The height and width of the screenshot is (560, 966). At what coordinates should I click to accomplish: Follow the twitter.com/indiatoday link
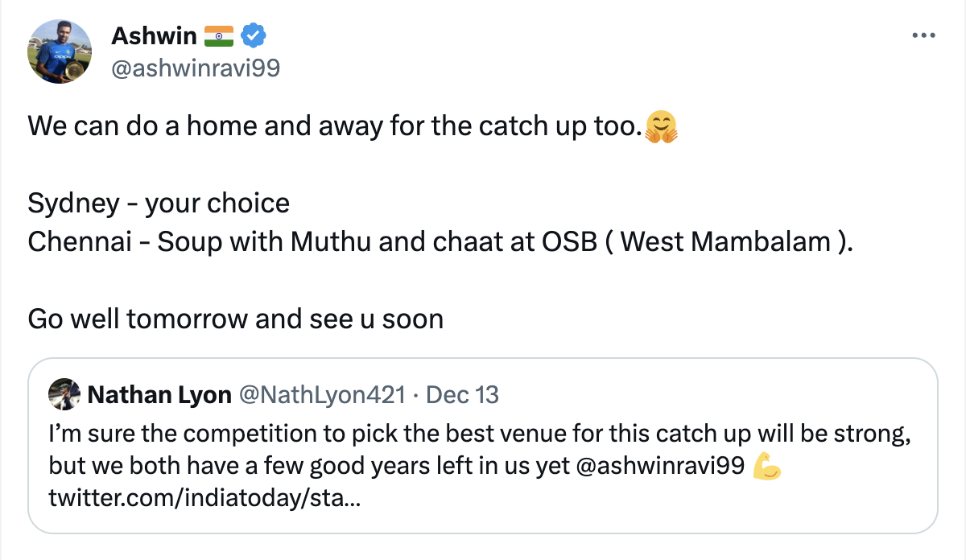coord(204,499)
